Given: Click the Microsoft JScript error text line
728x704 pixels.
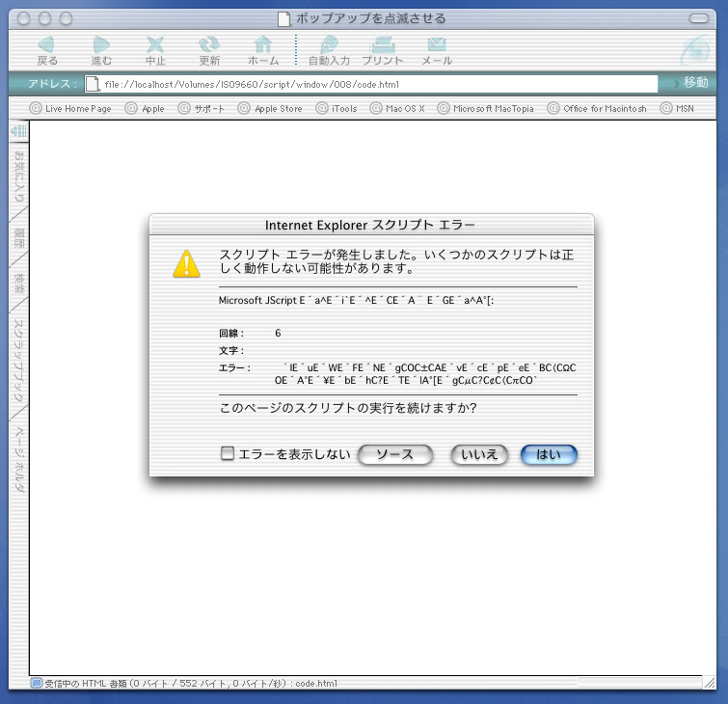Looking at the screenshot, I should coord(356,301).
